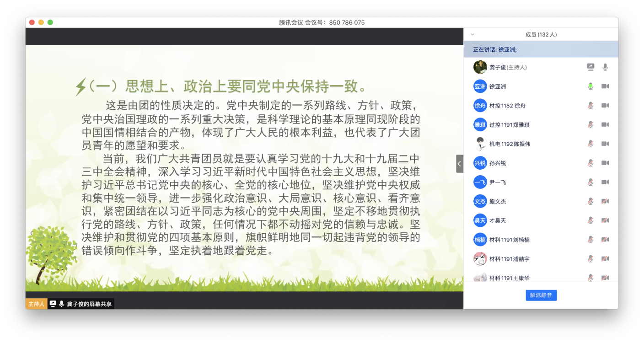Collapse the member panel with side arrow handle
Screen dimensions: 644x343
460,164
